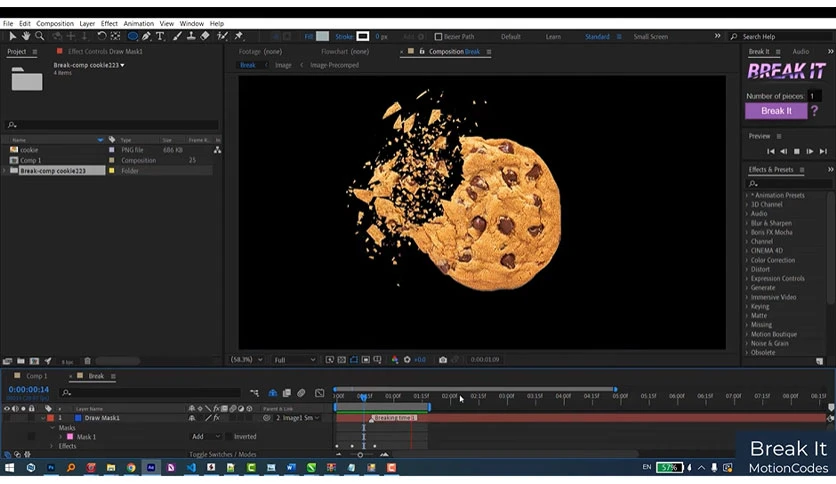Click the Windows Start button
Screen dimensions: 836x484
9,467
